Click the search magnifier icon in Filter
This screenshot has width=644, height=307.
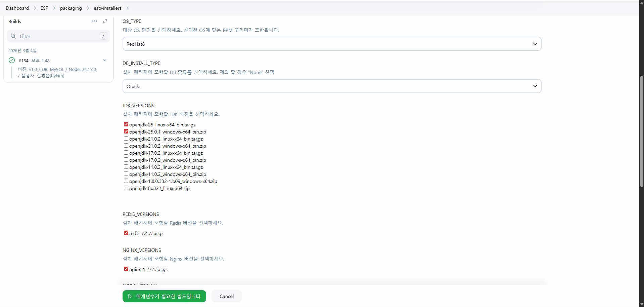tap(13, 36)
